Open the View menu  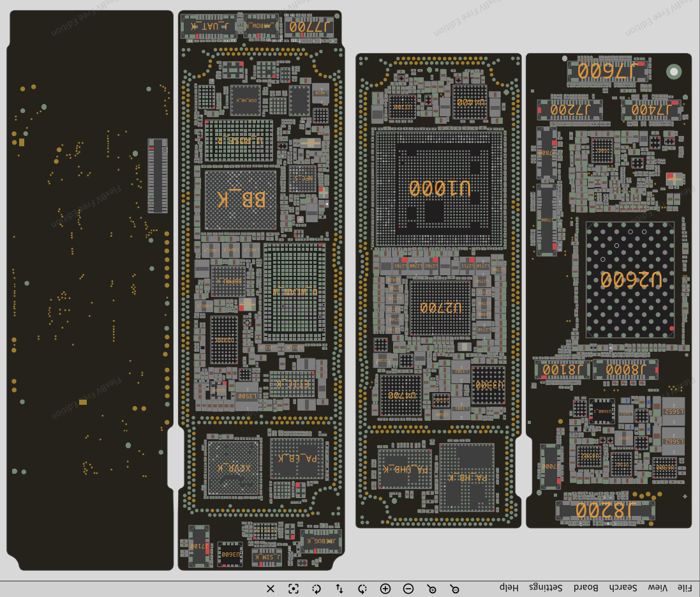point(657,587)
